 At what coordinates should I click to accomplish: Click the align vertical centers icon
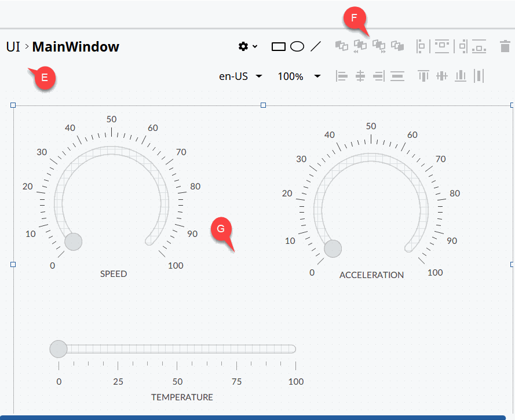click(442, 76)
